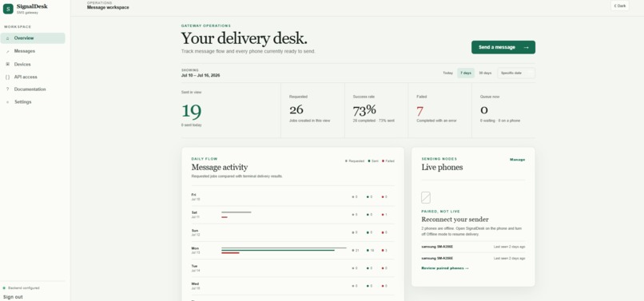This screenshot has width=644, height=301.
Task: Click the Mon Jul 13 row label
Action: 196,250
